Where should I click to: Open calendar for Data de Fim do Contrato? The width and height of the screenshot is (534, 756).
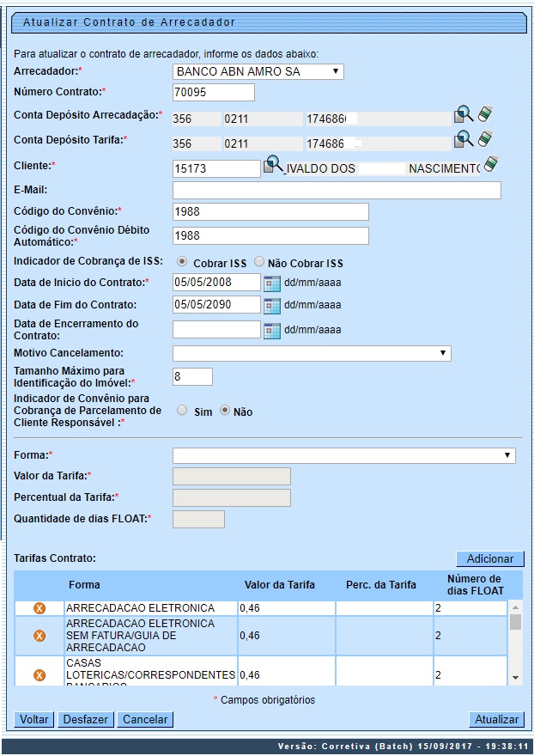[x=271, y=305]
